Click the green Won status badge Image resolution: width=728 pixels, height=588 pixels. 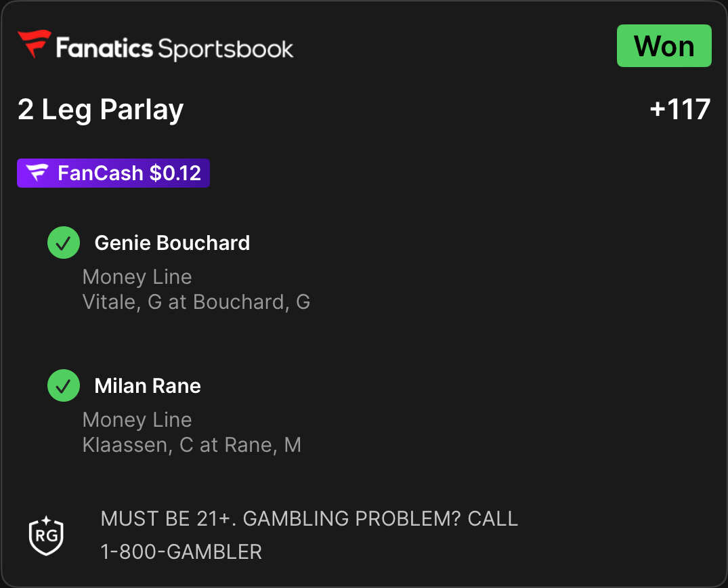[664, 45]
